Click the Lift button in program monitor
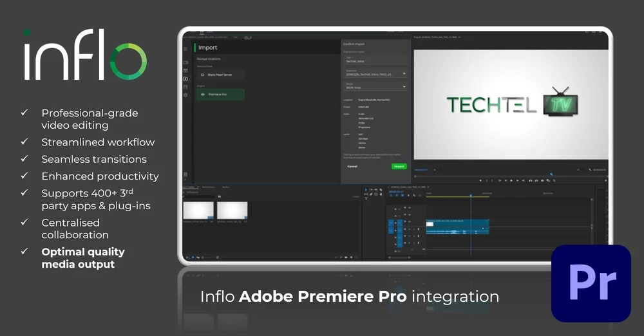The image size is (644, 336). click(530, 180)
